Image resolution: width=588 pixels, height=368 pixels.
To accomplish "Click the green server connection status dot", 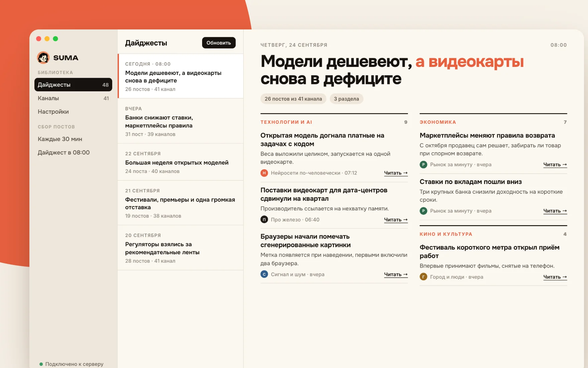I will [x=41, y=364].
